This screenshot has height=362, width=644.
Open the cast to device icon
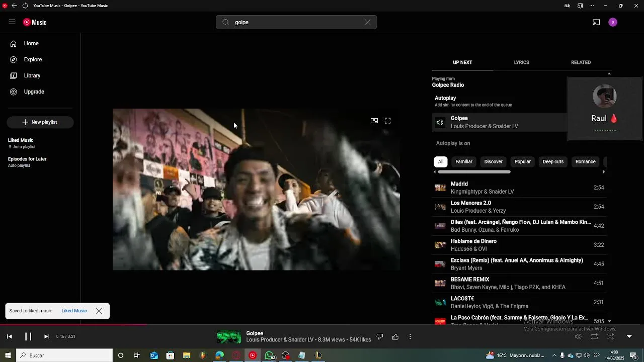pos(596,22)
